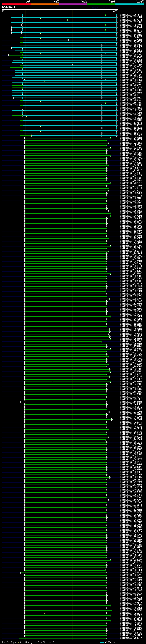The image size is (146, 644).
Task: Open hit UniRef100_C6TBI1
Action: (x=131, y=15)
